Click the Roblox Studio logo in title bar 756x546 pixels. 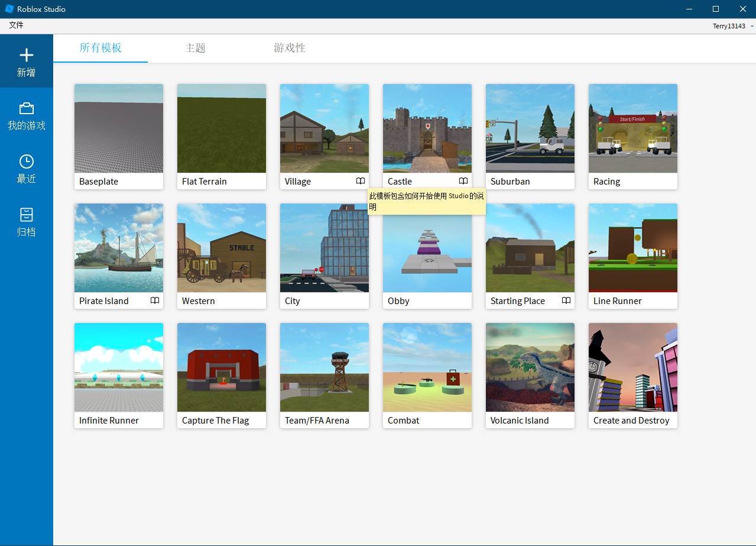pos(9,9)
